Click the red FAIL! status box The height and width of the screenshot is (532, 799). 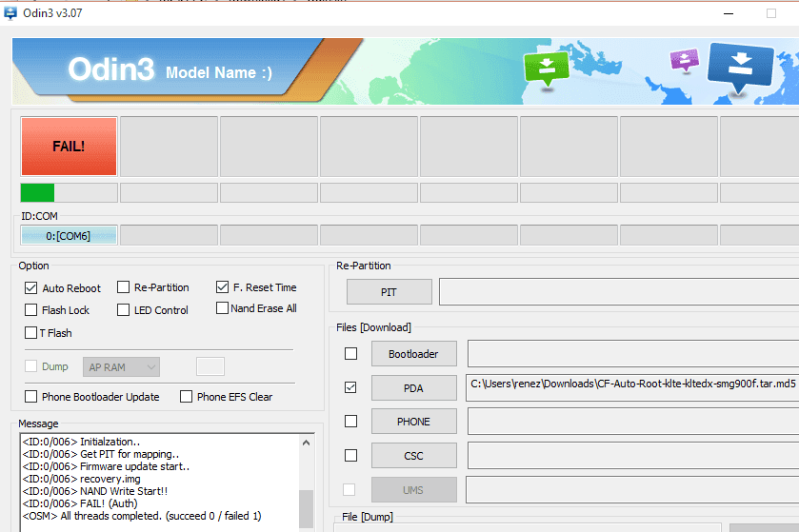pos(69,147)
